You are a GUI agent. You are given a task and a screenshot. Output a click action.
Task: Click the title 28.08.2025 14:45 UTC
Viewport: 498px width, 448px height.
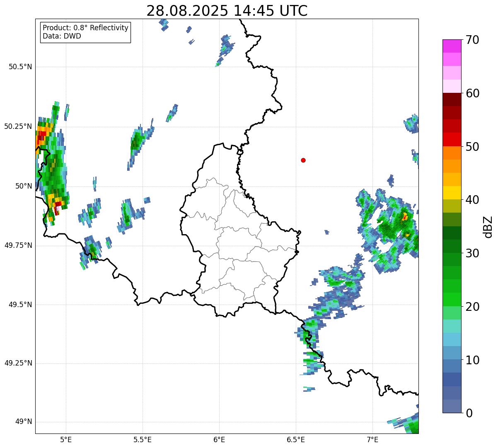pyautogui.click(x=227, y=10)
